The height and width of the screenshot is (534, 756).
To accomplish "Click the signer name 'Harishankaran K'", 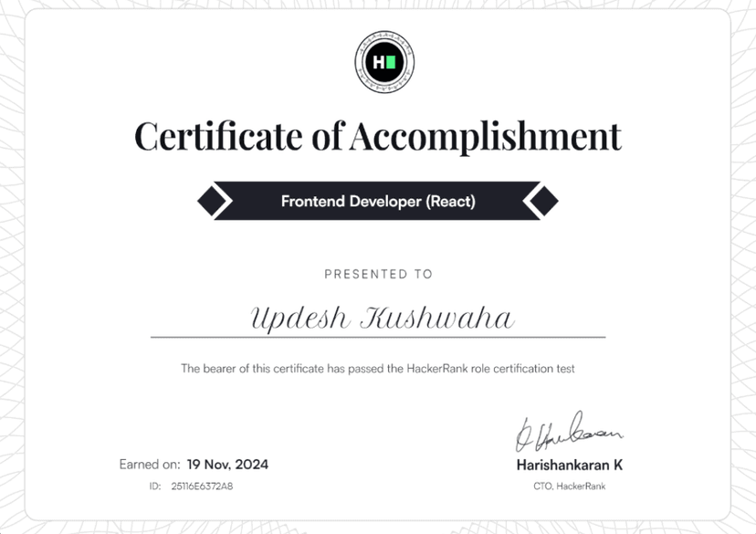I will 570,465.
